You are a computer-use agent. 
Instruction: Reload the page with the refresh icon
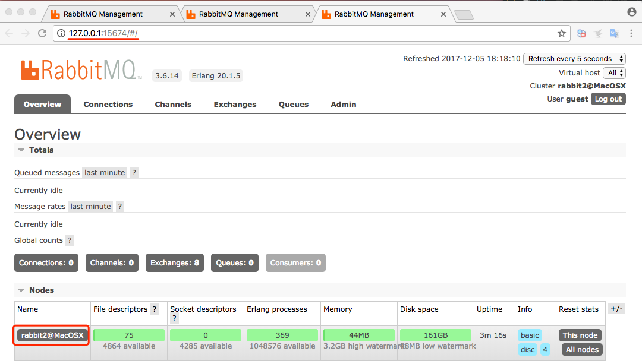coord(42,33)
